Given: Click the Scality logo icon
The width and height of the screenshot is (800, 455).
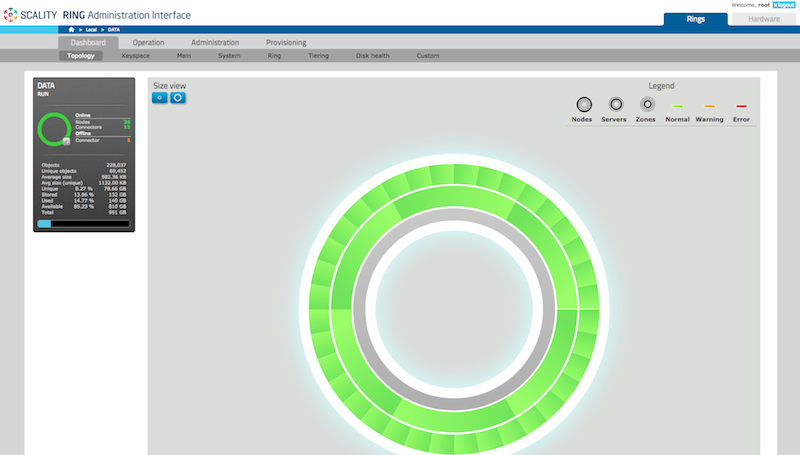Looking at the screenshot, I should [x=11, y=15].
